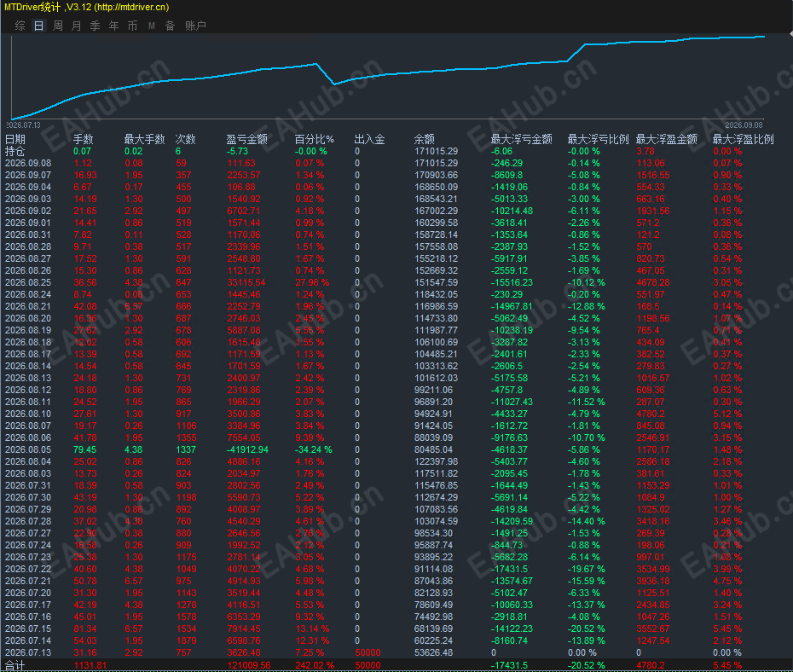Click trade count 1879
The image size is (793, 672).
click(x=186, y=640)
